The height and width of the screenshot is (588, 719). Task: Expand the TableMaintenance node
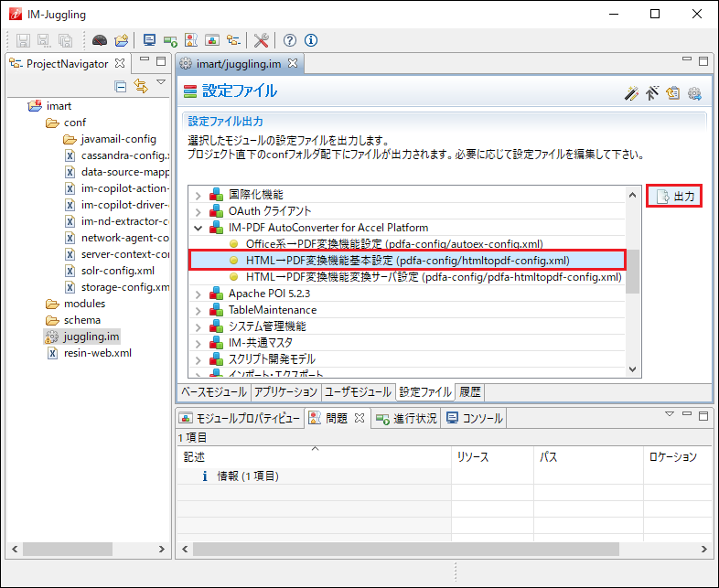(x=199, y=311)
